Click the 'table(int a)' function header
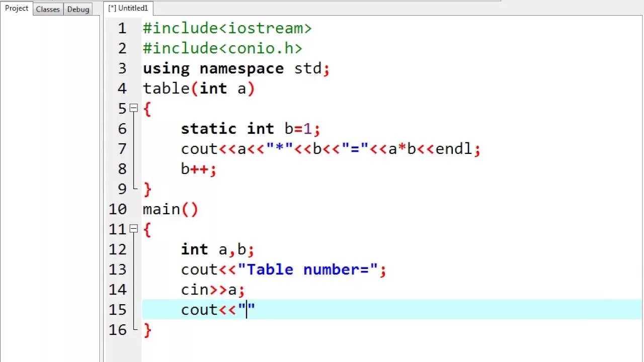The image size is (644, 362). click(x=199, y=88)
